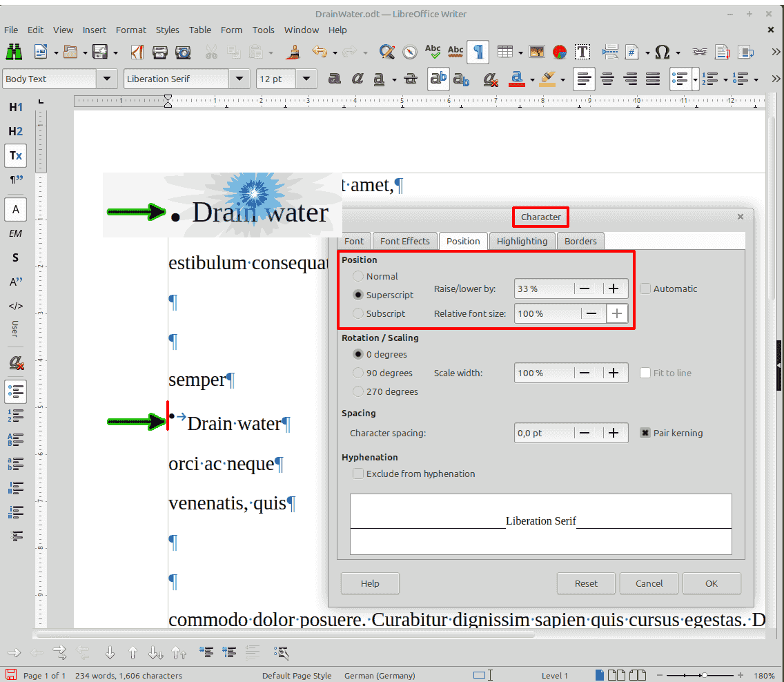Select the 90 degrees rotation option

pos(358,373)
